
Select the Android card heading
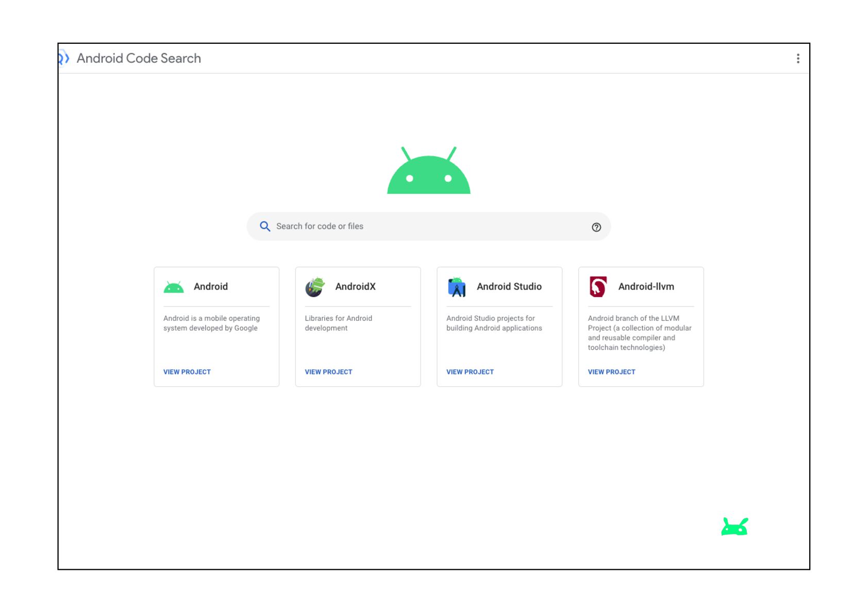pyautogui.click(x=211, y=286)
